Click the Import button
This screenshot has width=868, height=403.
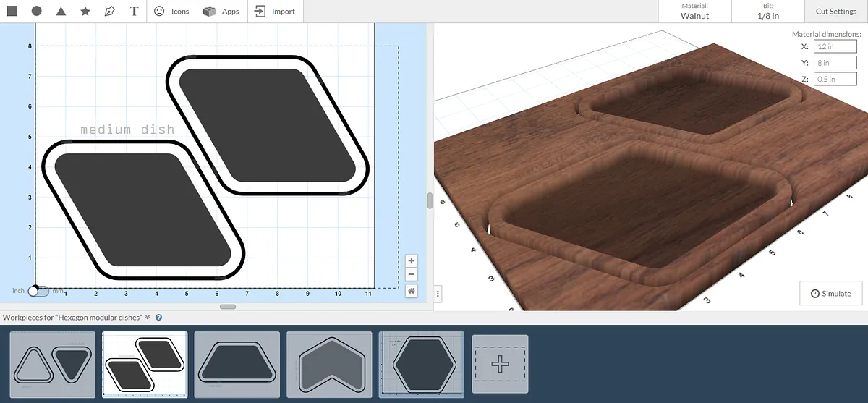coord(276,12)
